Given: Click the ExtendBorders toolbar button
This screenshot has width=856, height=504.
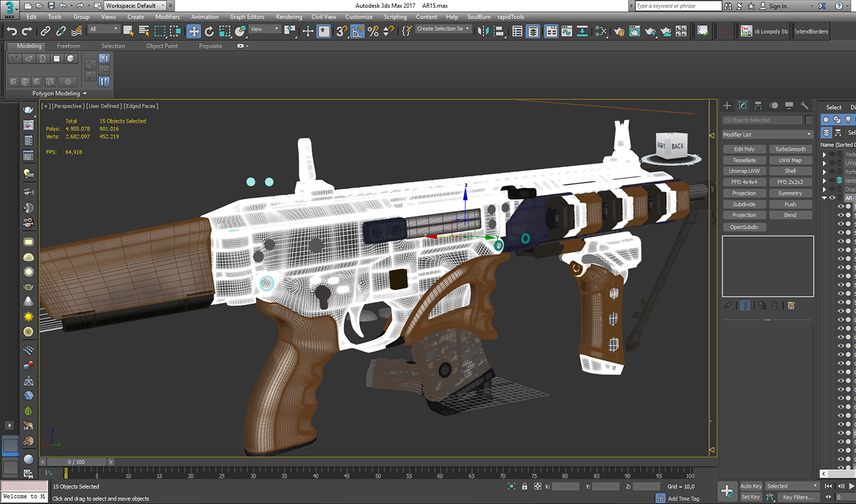Looking at the screenshot, I should (811, 31).
